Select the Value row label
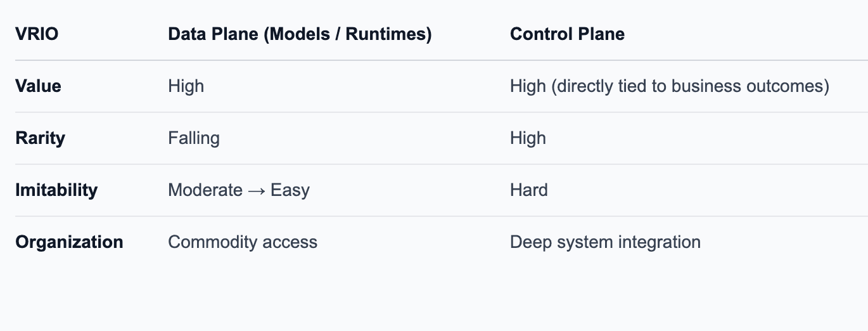 pos(38,86)
